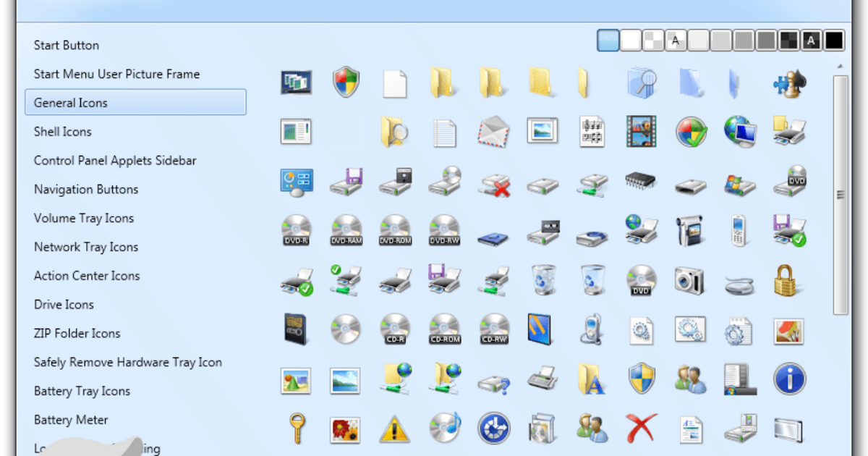Select the memory chip icon
Screen dimensions: 868x456
tap(641, 180)
